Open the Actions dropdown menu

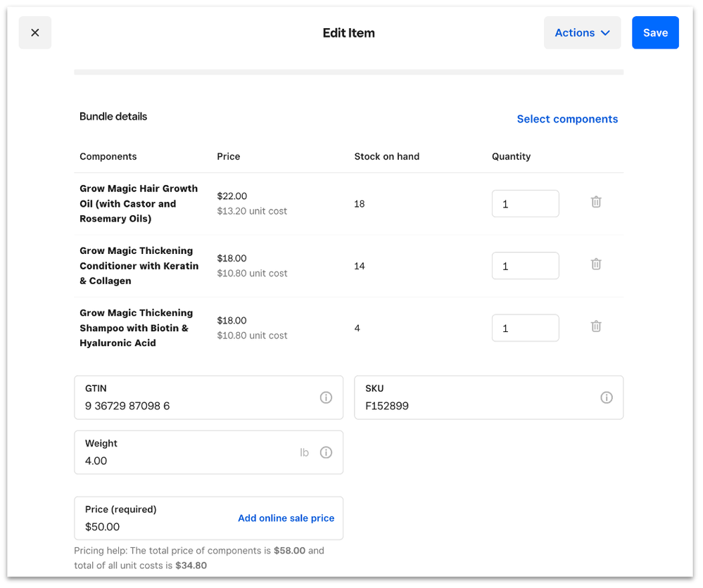tap(582, 33)
